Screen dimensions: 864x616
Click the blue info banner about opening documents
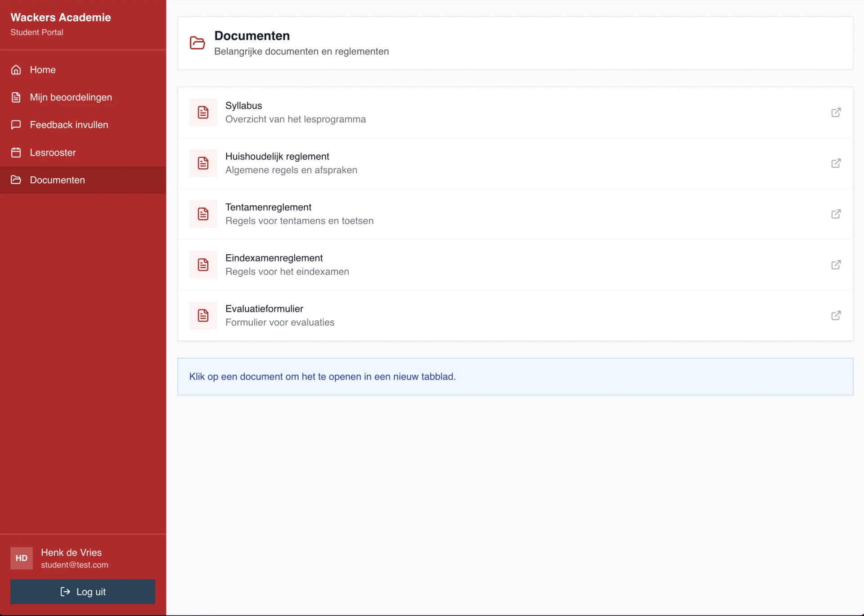point(516,377)
